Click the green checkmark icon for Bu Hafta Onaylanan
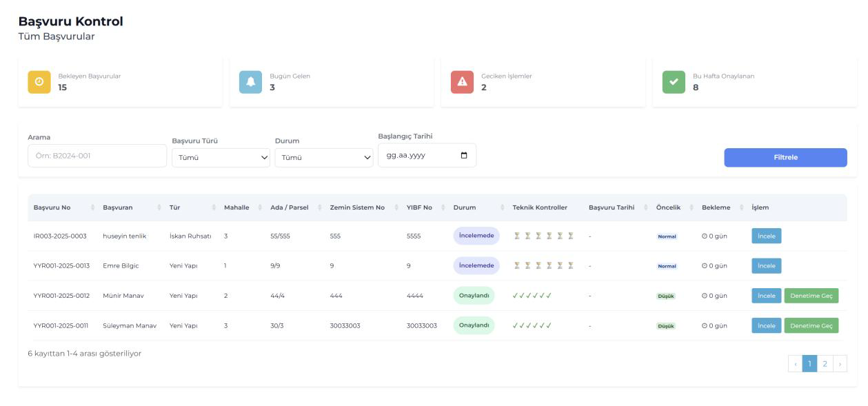 673,82
